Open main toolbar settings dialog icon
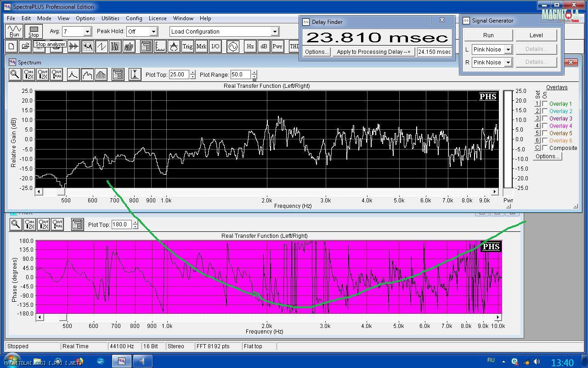This screenshot has width=588, height=368. (146, 46)
